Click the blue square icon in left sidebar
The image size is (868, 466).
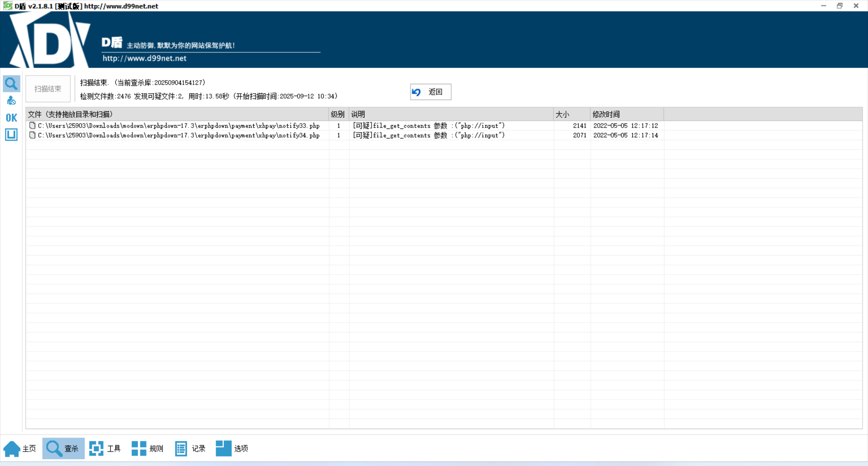pos(11,134)
